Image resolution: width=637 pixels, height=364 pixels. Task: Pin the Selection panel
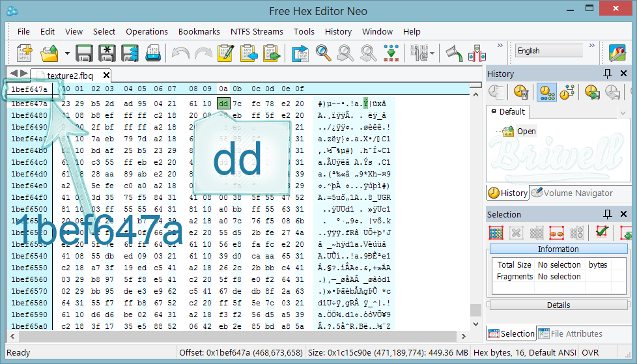pos(607,214)
